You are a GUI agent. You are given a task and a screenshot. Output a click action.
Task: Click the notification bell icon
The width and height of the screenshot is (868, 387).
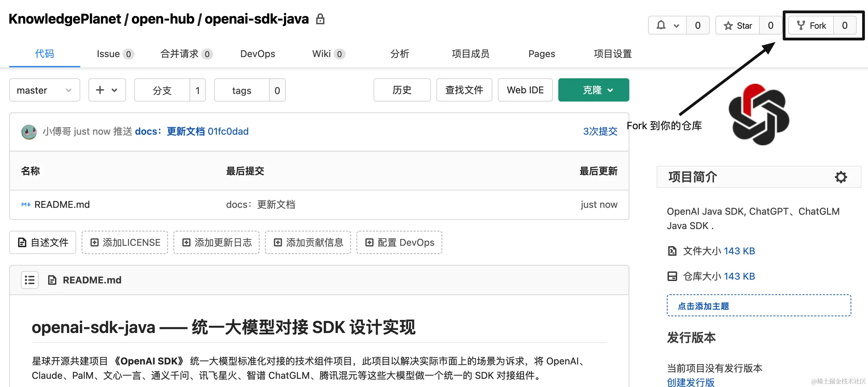pyautogui.click(x=661, y=25)
